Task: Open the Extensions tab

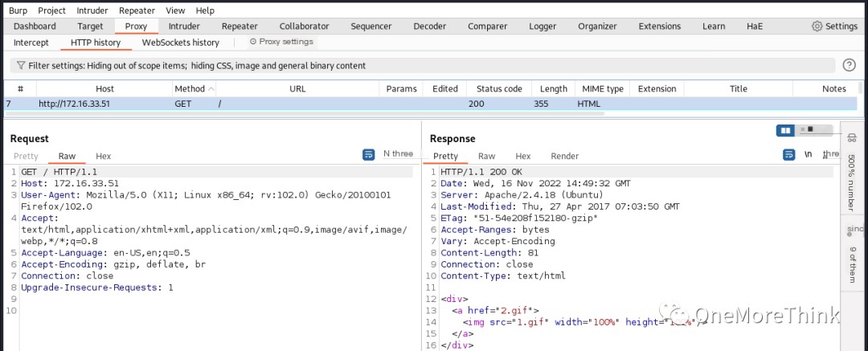Action: (x=660, y=26)
